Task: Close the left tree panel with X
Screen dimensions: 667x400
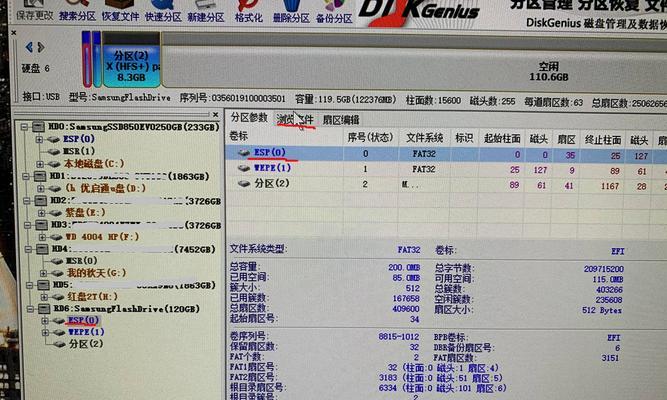Action: tap(216, 114)
